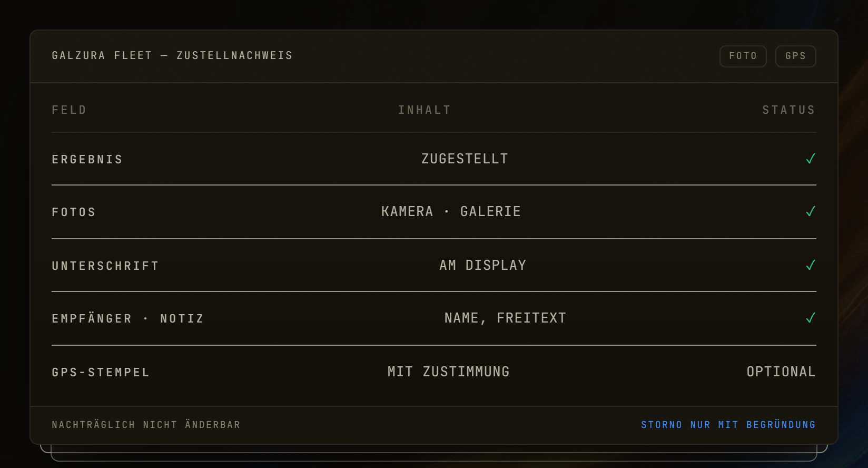Click the FOTO badge in header
Screen dimensions: 868x468
743,56
